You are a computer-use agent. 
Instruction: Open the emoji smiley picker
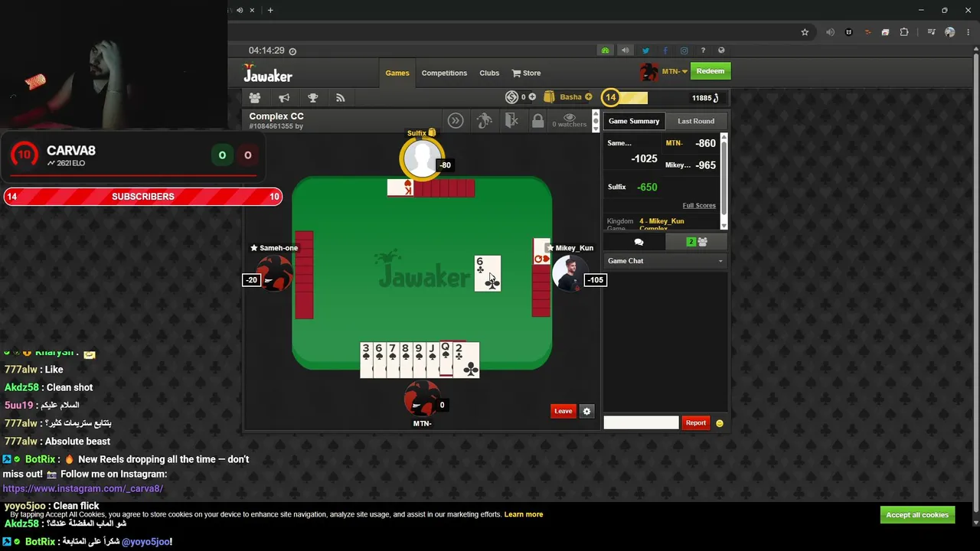tap(720, 422)
